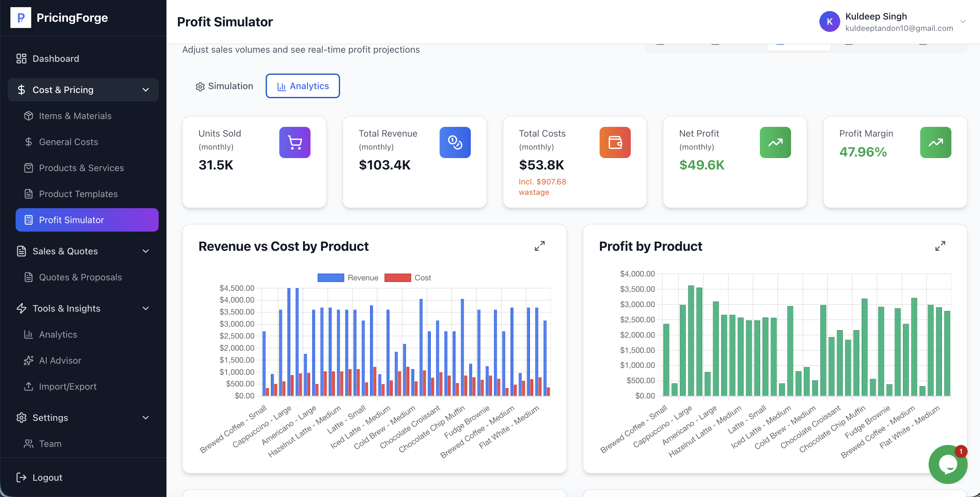Collapse the Cost & Pricing section

pyautogui.click(x=145, y=90)
